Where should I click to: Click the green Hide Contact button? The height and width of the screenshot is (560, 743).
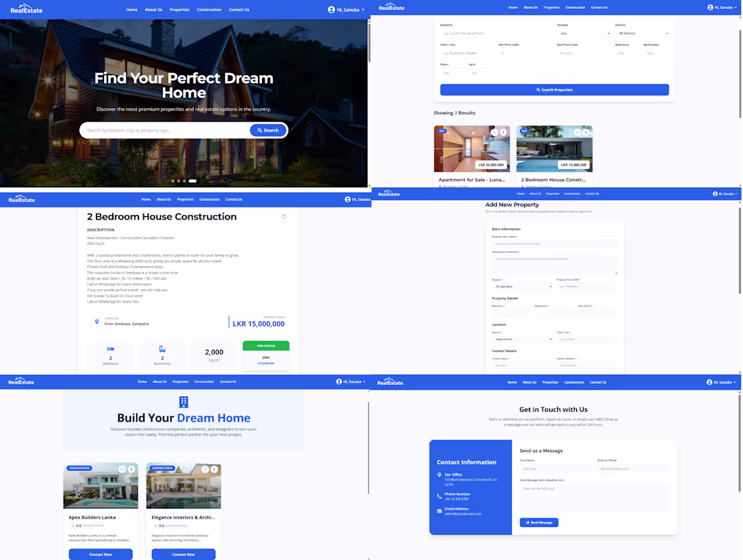click(266, 345)
